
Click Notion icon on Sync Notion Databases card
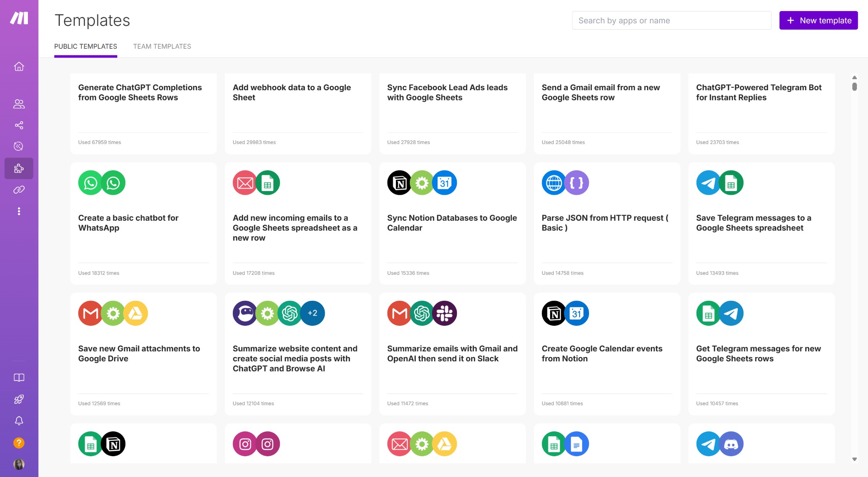click(x=399, y=183)
